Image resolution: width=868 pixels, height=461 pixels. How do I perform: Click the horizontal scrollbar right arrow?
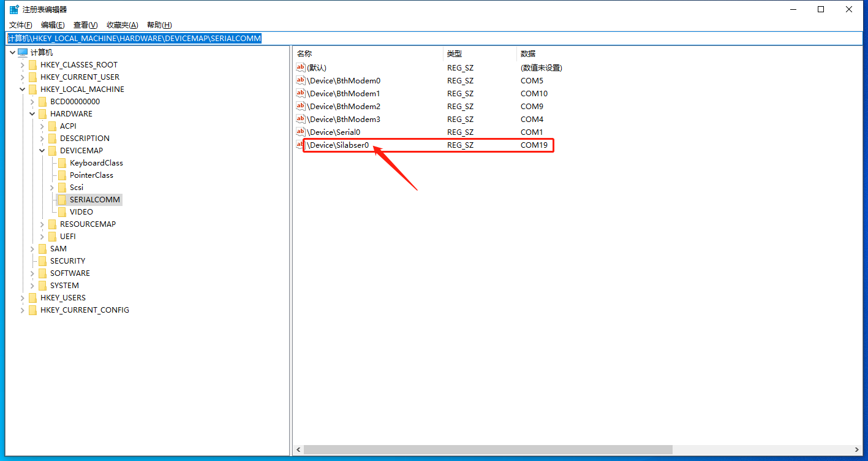pyautogui.click(x=856, y=450)
